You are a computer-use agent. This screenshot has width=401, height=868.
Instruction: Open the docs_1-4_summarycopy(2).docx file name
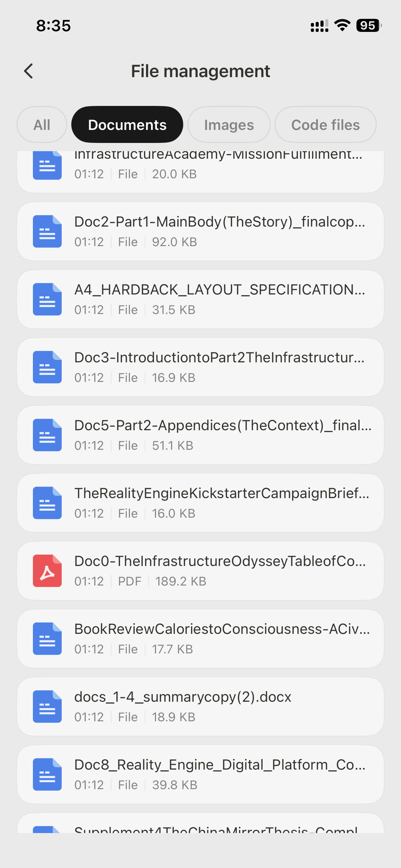tap(183, 697)
